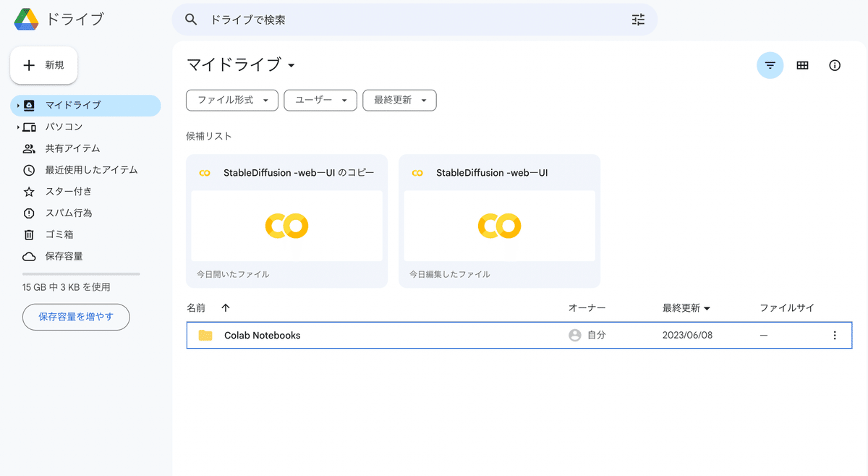
Task: Click Colab icon on のコピー card title
Action: click(205, 173)
